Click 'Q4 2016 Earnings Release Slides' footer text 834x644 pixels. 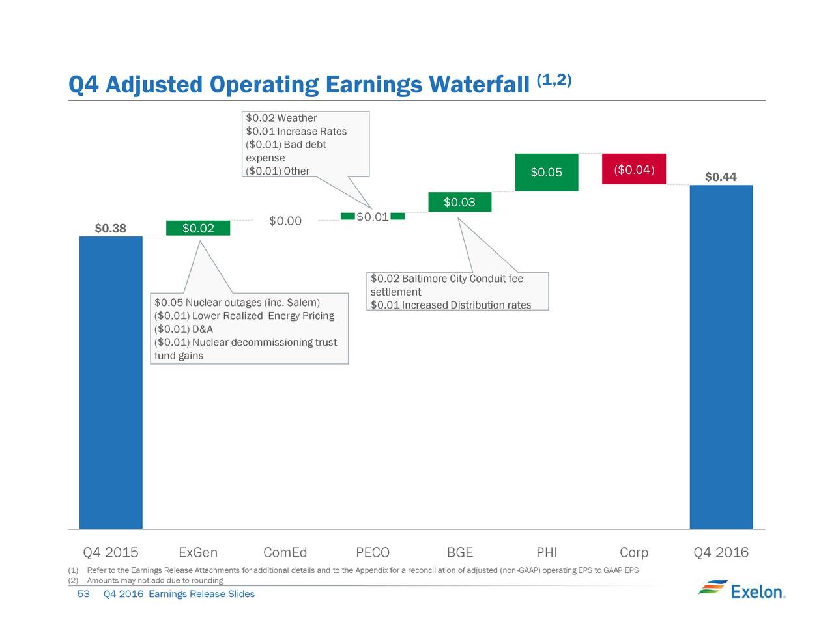(x=179, y=594)
